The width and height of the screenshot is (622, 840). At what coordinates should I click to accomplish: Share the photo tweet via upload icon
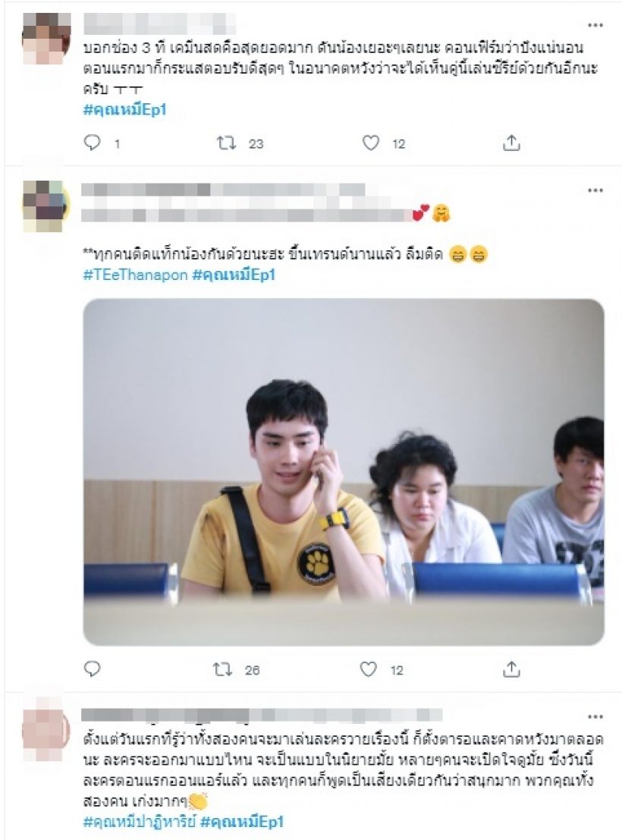[511, 669]
